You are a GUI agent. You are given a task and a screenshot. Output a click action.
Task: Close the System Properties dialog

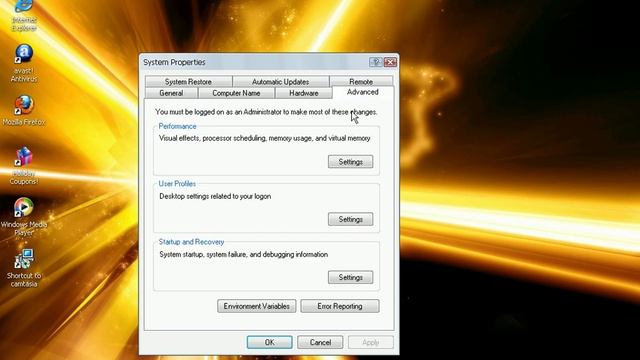click(x=390, y=62)
